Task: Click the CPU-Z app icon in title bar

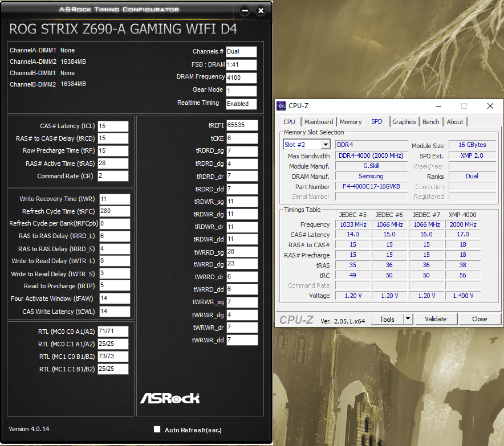Action: tap(281, 105)
